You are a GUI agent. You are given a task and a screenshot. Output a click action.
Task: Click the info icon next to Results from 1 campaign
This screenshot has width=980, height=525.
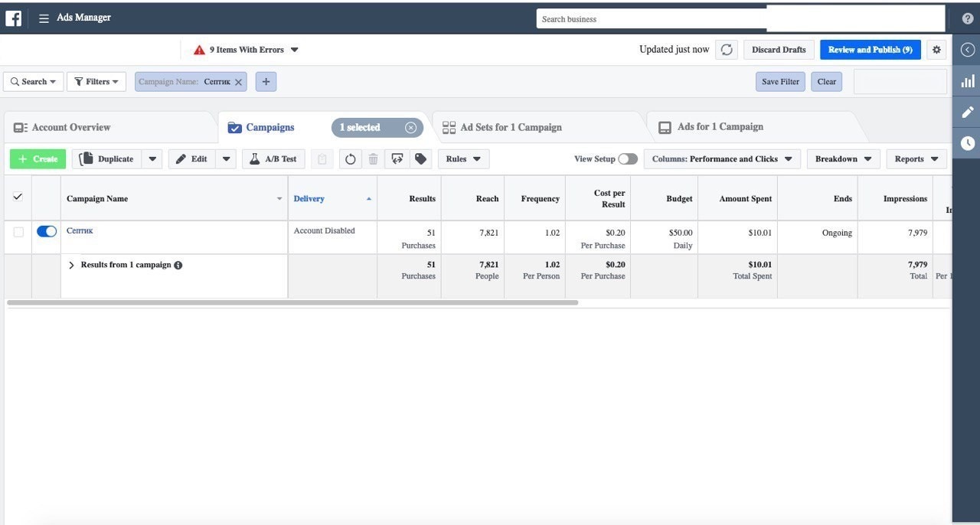(178, 266)
